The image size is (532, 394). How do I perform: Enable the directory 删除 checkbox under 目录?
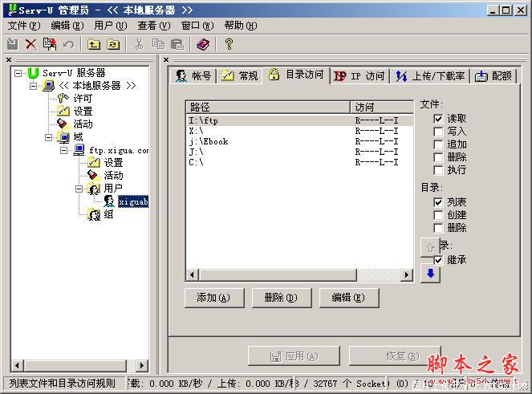point(438,228)
